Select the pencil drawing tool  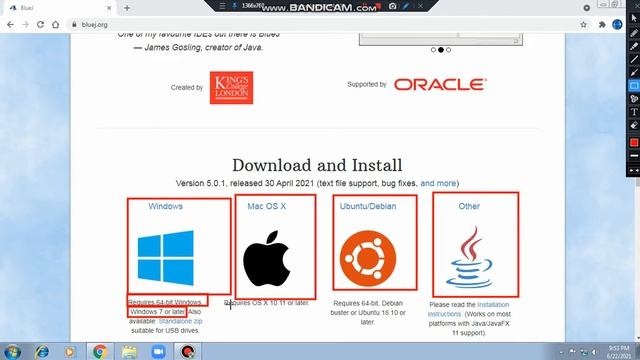click(633, 33)
